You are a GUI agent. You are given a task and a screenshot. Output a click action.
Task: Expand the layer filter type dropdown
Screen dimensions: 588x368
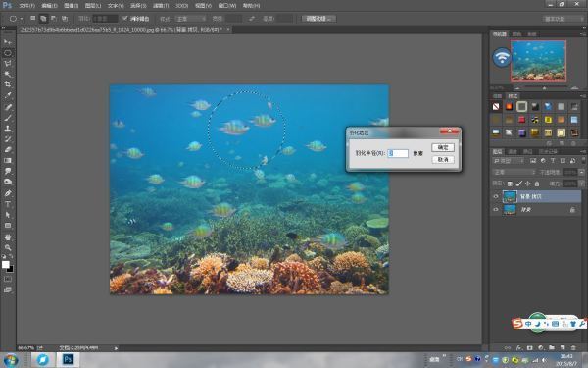click(508, 161)
